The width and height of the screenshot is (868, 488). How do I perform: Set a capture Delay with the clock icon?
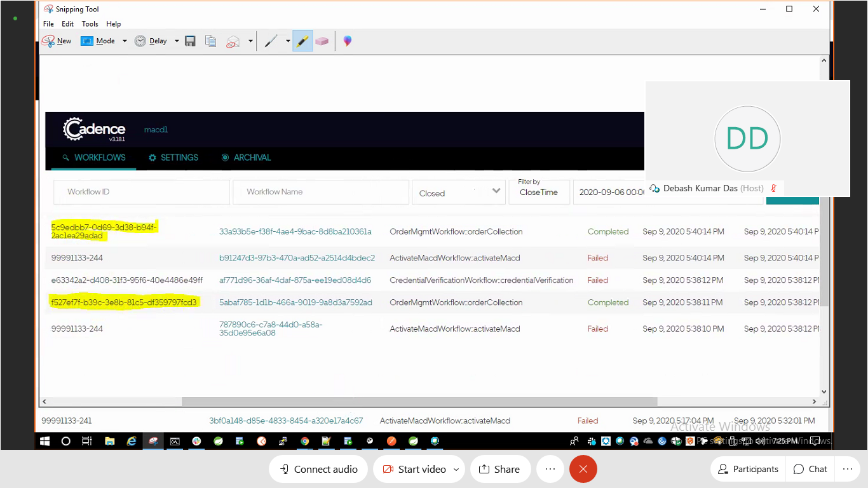click(x=153, y=41)
